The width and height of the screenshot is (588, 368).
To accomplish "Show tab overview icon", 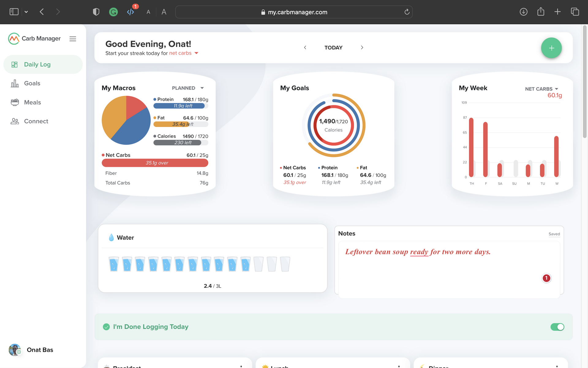I will (x=575, y=12).
